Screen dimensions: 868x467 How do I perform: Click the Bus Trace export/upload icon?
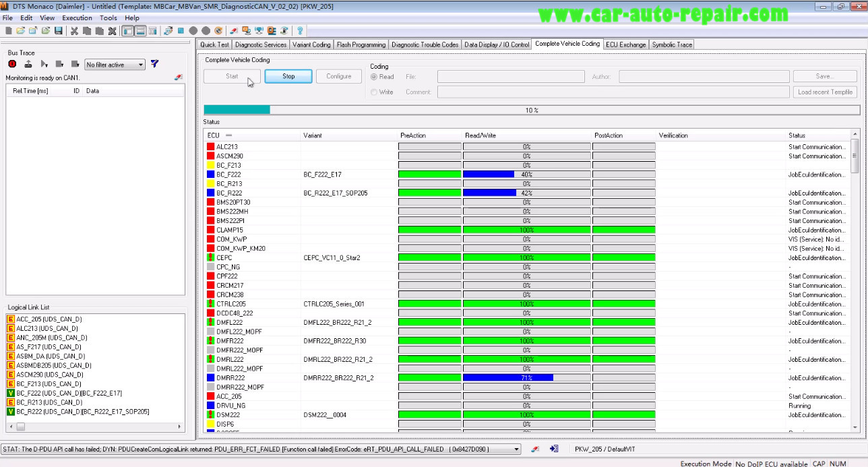pos(28,64)
